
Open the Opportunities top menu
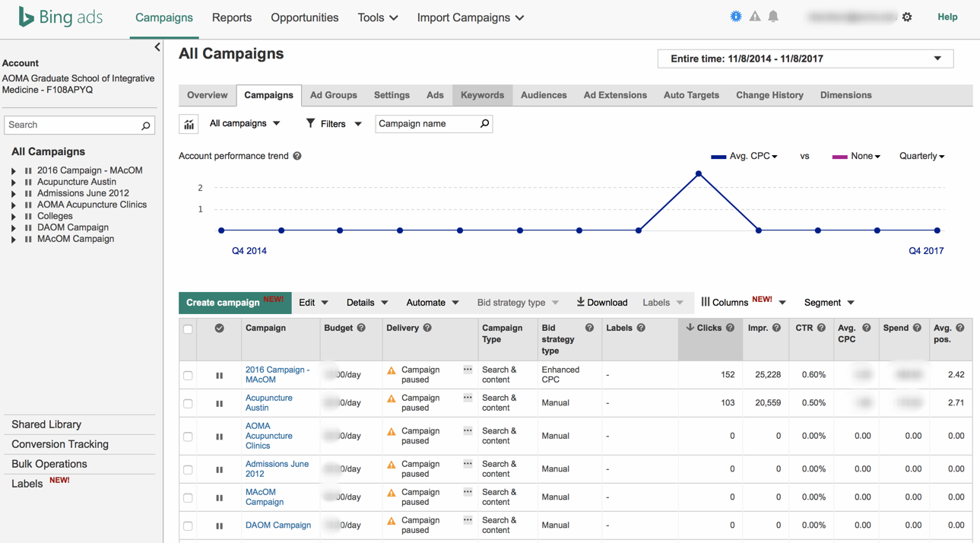click(305, 17)
